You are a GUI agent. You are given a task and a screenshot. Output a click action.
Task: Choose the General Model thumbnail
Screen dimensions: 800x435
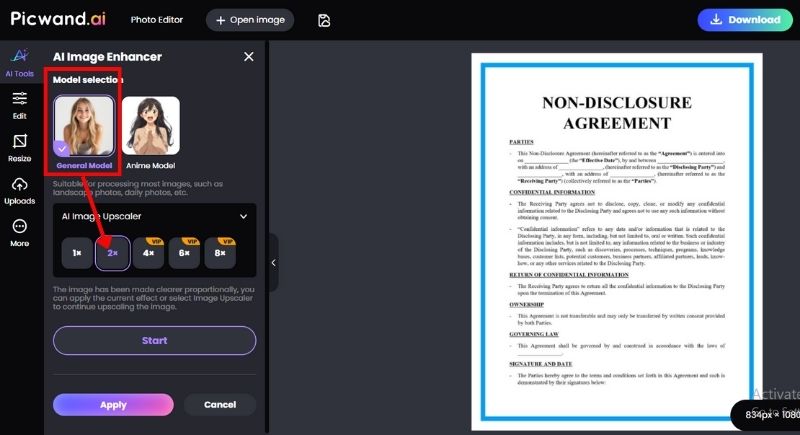[83, 125]
